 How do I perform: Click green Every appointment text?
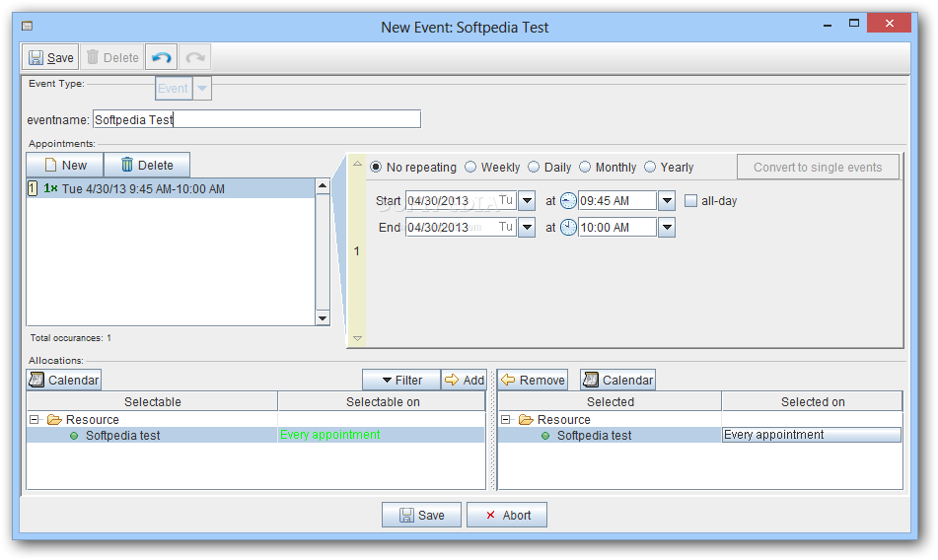click(x=329, y=435)
